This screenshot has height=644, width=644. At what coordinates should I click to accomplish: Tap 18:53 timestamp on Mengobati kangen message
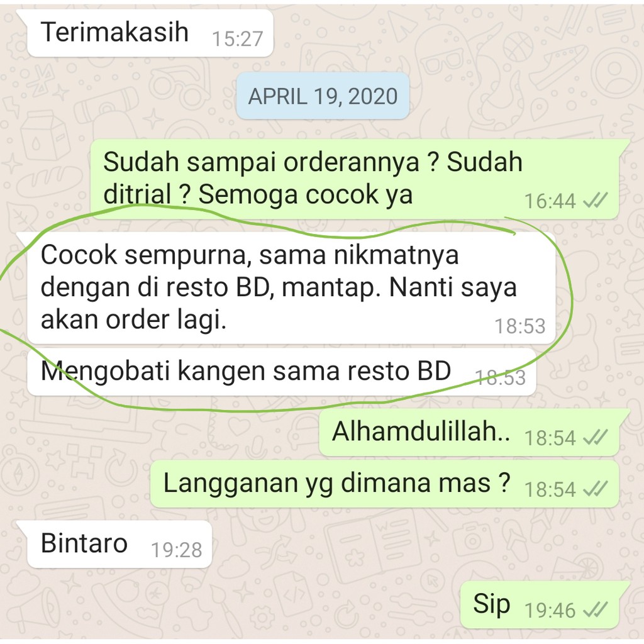[x=500, y=377]
